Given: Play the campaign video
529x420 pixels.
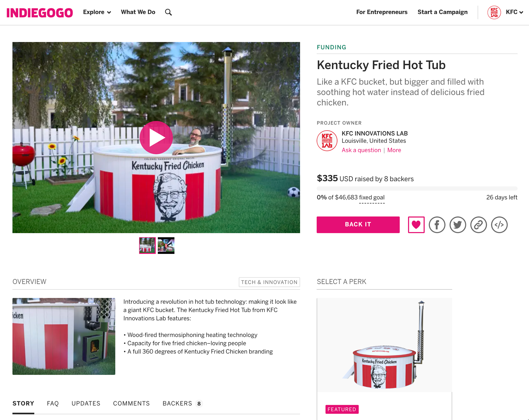Looking at the screenshot, I should tap(156, 138).
